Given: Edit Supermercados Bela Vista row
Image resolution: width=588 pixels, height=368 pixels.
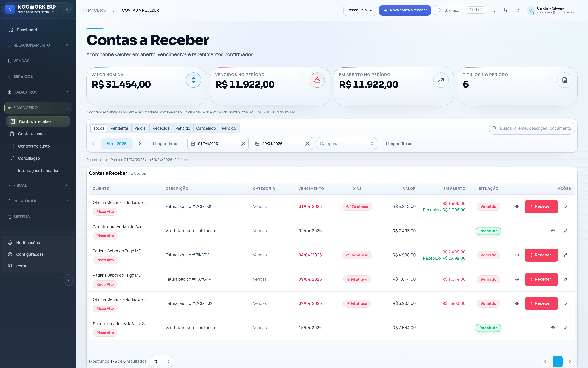Looking at the screenshot, I should coord(566,328).
